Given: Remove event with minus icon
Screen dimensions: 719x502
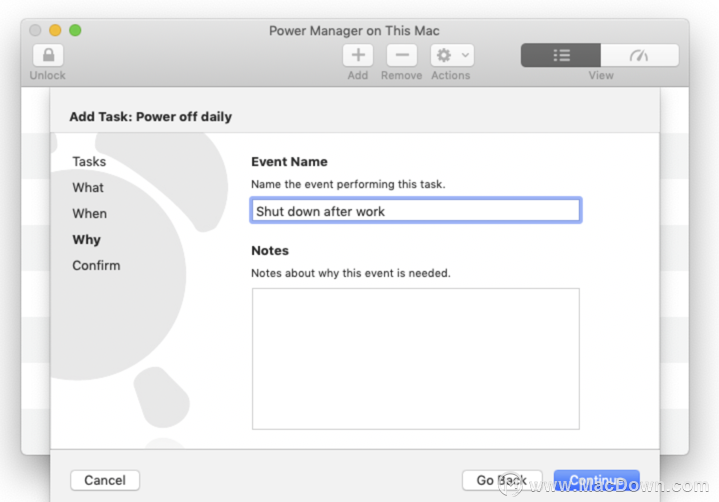Looking at the screenshot, I should click(402, 55).
